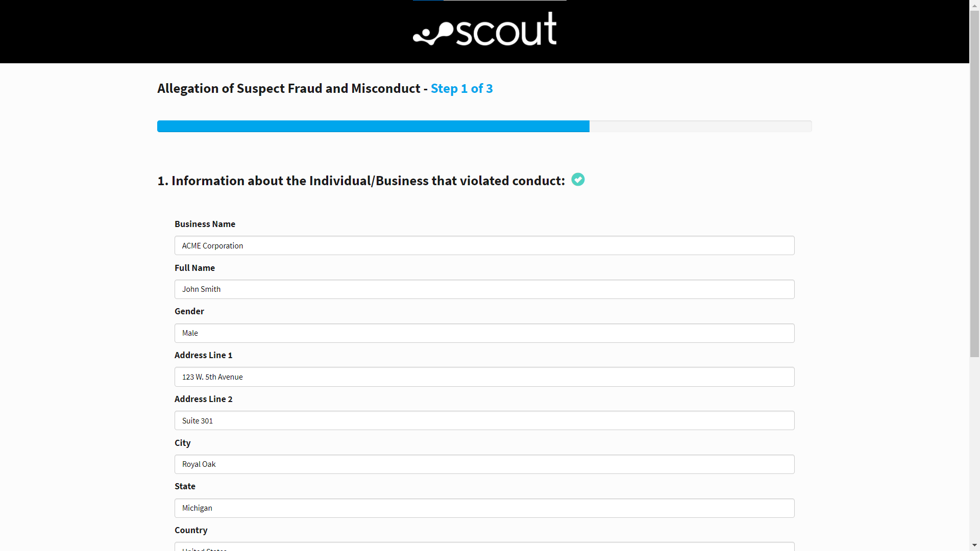Click the City field with Royal Oak
This screenshot has width=980, height=551.
pos(484,464)
